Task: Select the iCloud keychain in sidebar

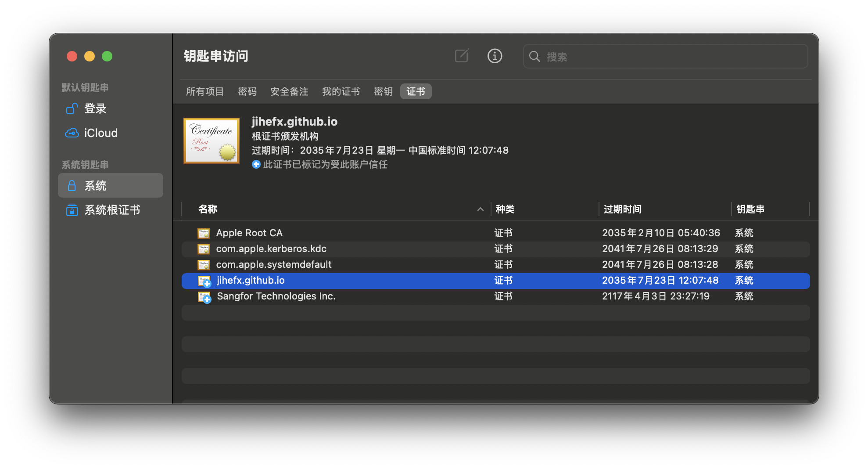Action: click(100, 133)
